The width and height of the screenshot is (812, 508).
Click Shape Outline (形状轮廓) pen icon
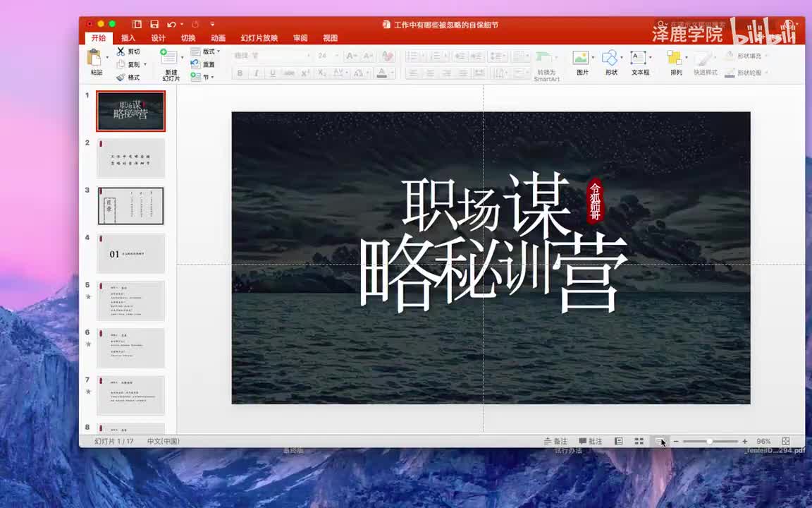point(730,73)
